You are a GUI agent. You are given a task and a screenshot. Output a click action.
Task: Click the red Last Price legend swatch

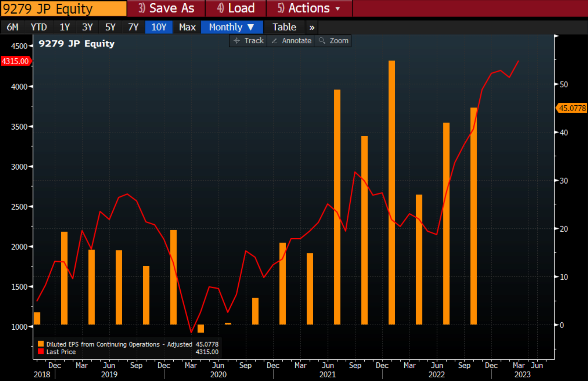coord(41,352)
